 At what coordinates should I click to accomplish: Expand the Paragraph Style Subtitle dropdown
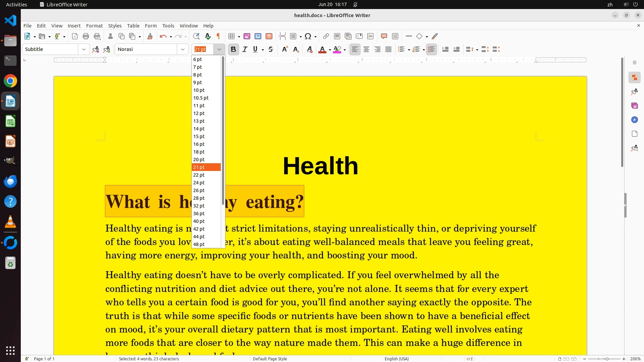click(84, 49)
